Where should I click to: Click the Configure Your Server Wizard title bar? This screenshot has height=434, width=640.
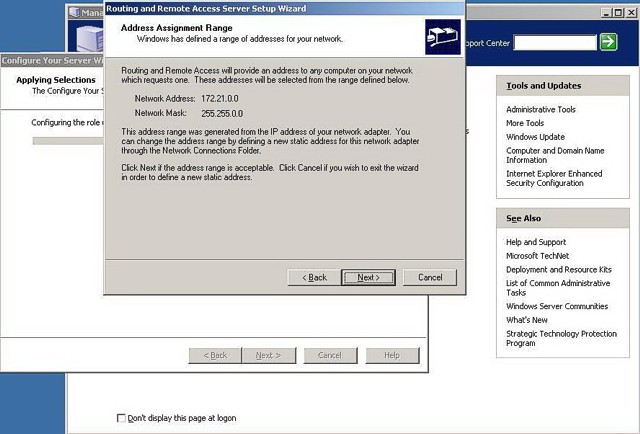[52, 60]
